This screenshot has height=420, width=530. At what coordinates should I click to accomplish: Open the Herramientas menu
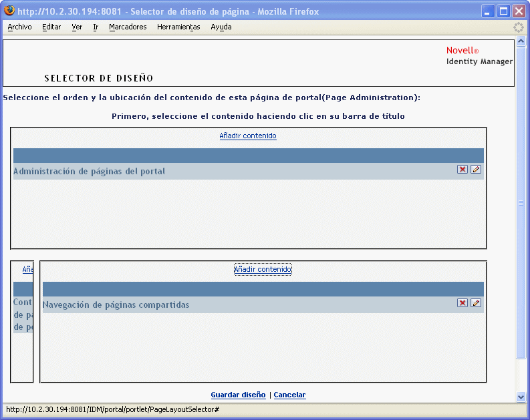point(178,27)
